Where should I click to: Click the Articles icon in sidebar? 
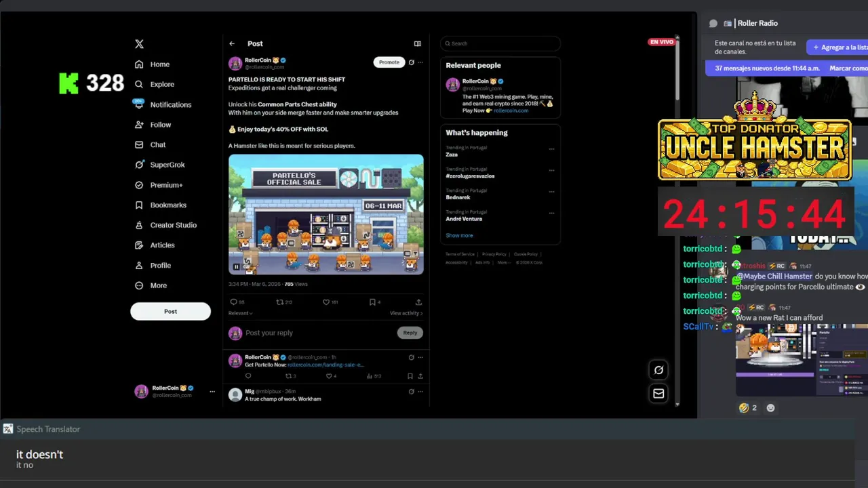139,245
